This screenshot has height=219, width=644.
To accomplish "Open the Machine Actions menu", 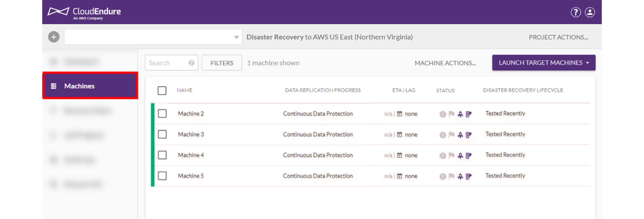I will click(x=445, y=63).
